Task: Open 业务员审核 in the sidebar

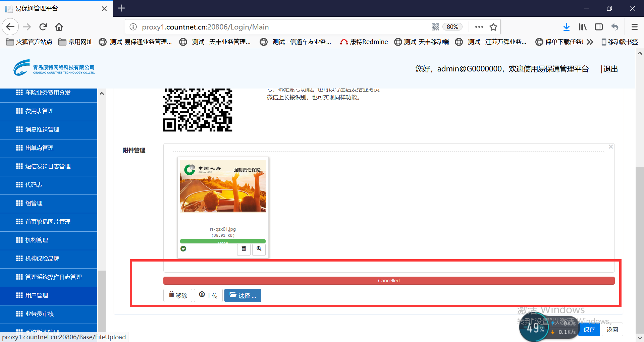Action: (49, 314)
